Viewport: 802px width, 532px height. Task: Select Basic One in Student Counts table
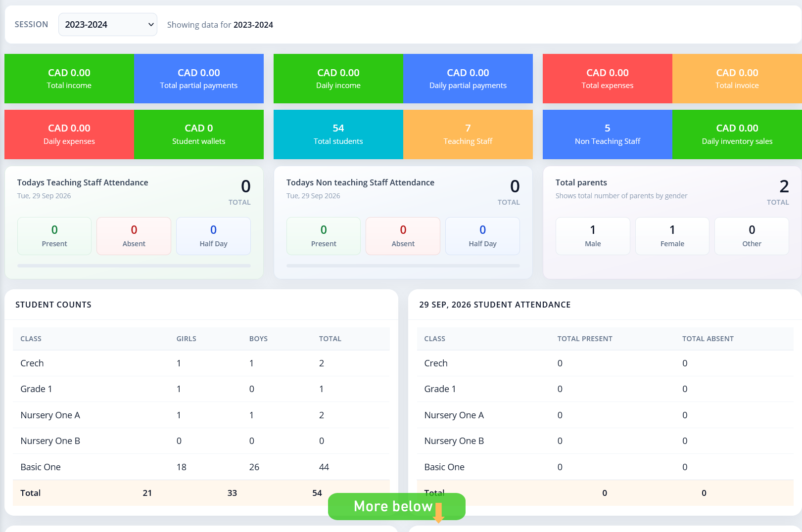[x=201, y=467]
